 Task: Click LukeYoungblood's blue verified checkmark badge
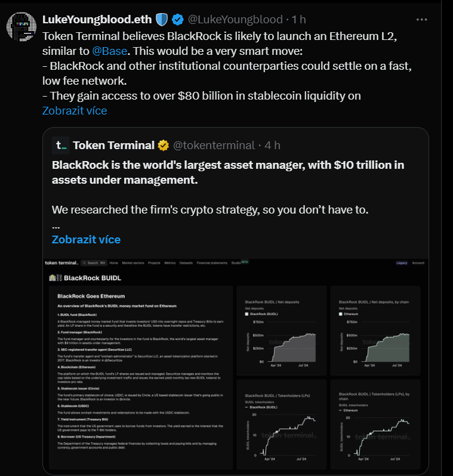[x=178, y=20]
